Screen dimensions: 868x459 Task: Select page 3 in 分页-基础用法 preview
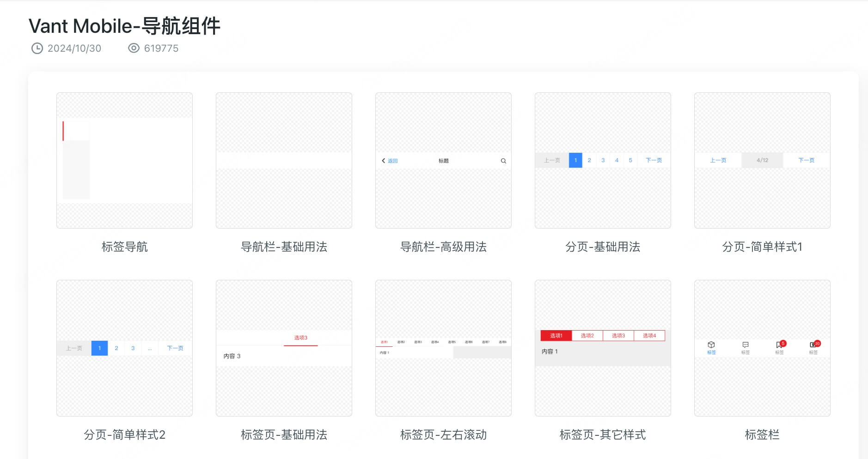[603, 160]
